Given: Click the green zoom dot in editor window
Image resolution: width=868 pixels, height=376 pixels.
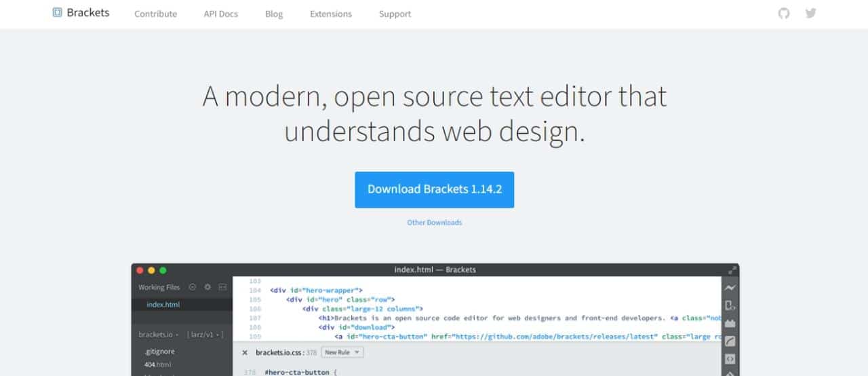Looking at the screenshot, I should (x=163, y=269).
